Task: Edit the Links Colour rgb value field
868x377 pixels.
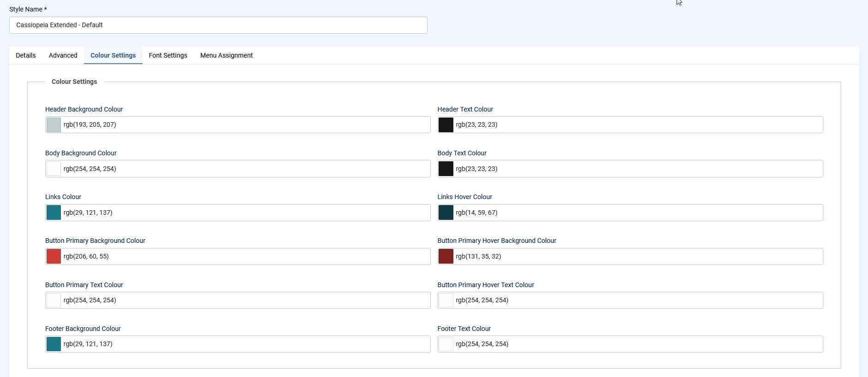Action: [x=244, y=212]
